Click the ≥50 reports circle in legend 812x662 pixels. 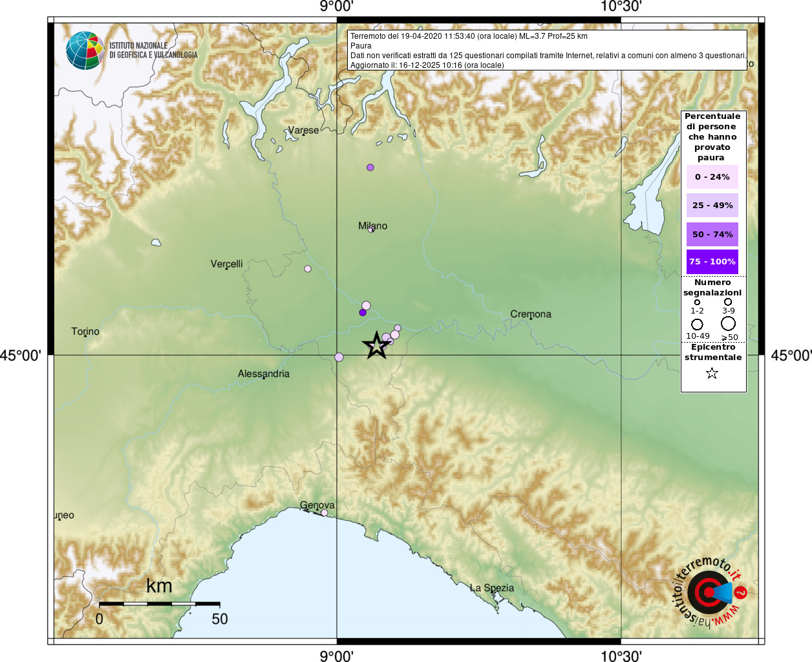click(x=728, y=324)
